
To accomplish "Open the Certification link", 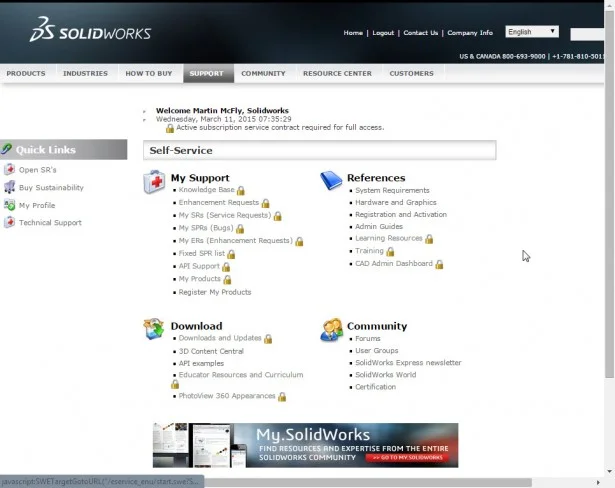I will pyautogui.click(x=375, y=387).
